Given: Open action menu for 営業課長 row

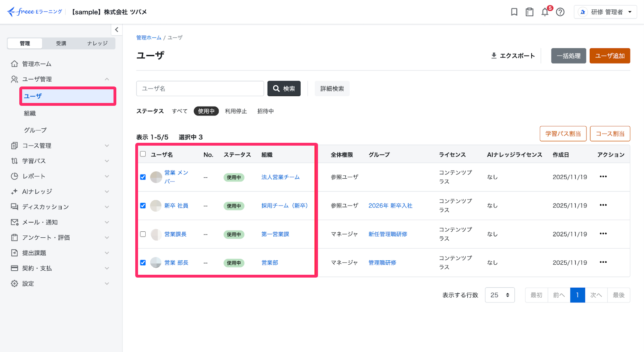Looking at the screenshot, I should [603, 234].
